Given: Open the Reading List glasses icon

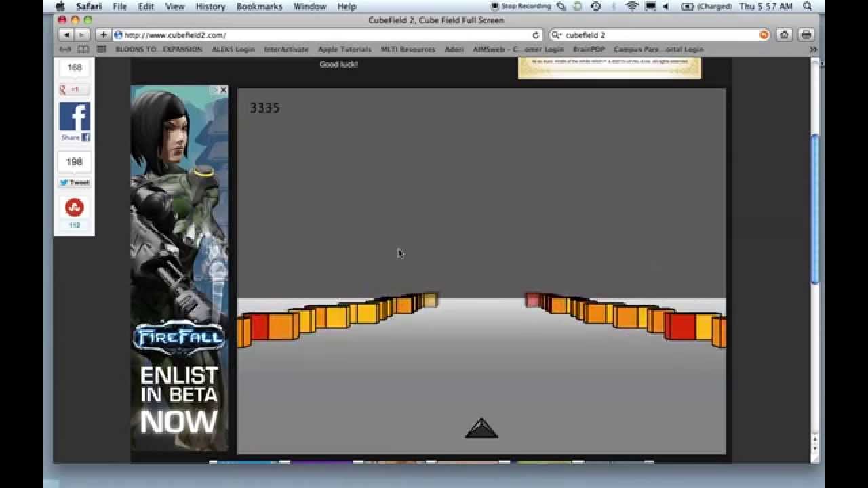Looking at the screenshot, I should click(65, 49).
